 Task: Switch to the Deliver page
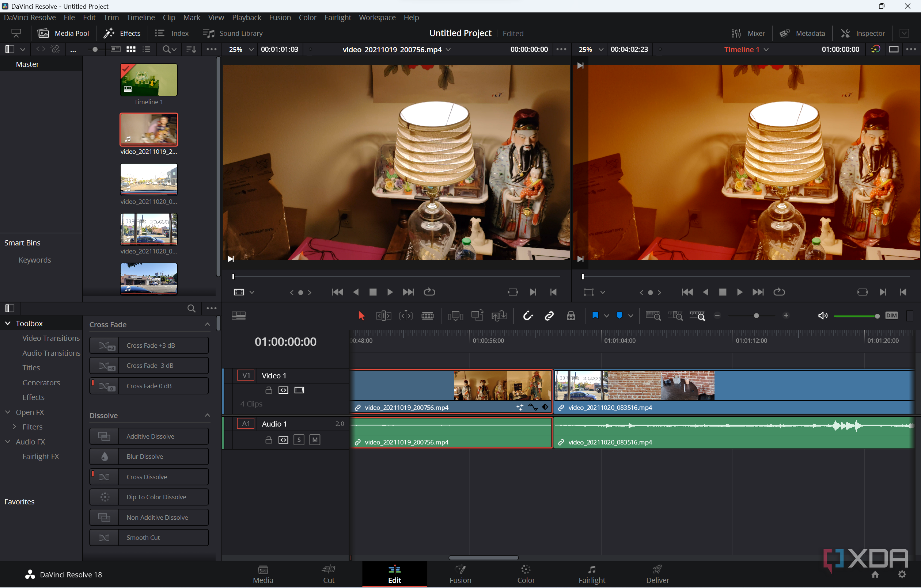click(x=657, y=574)
